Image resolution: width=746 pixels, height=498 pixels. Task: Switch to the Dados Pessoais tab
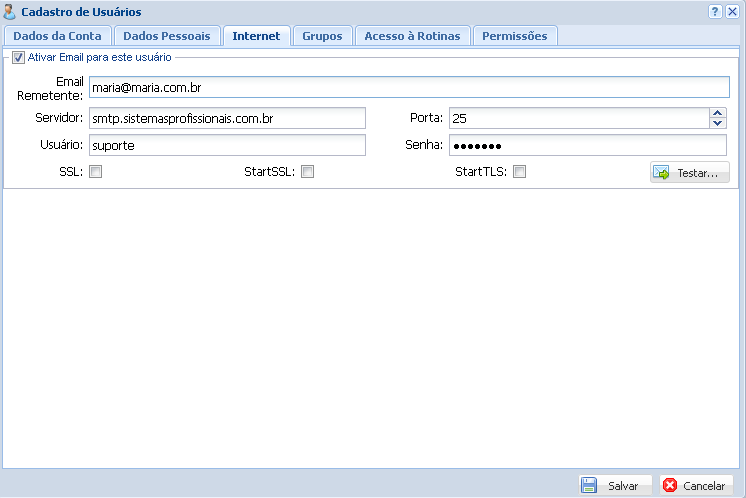[x=166, y=36]
